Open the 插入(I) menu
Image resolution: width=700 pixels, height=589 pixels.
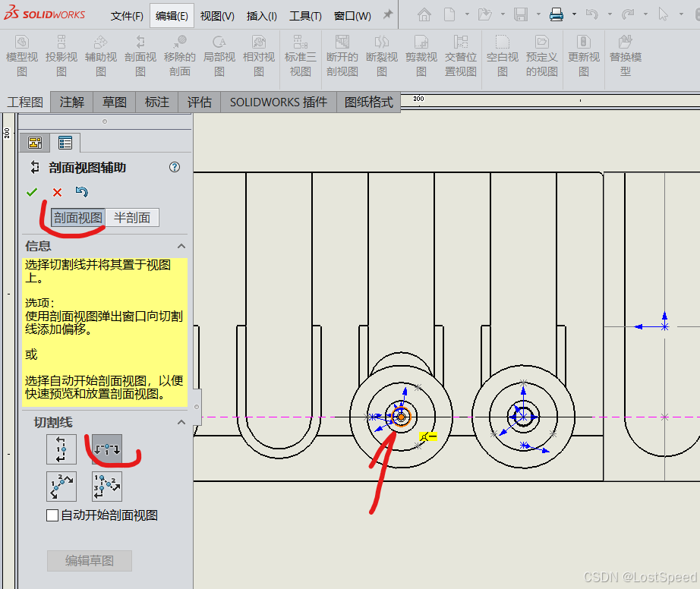coord(262,16)
